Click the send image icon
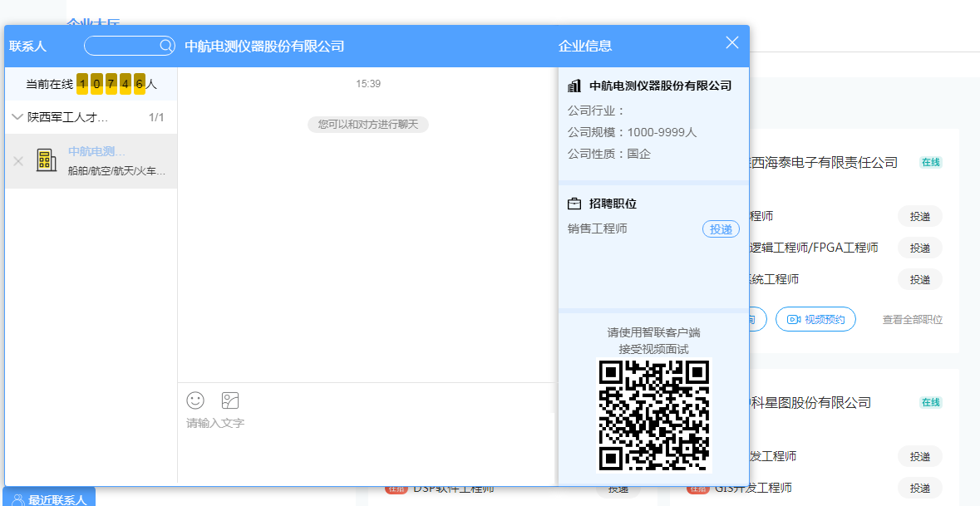Viewport: 980px width, 506px height. [x=230, y=400]
